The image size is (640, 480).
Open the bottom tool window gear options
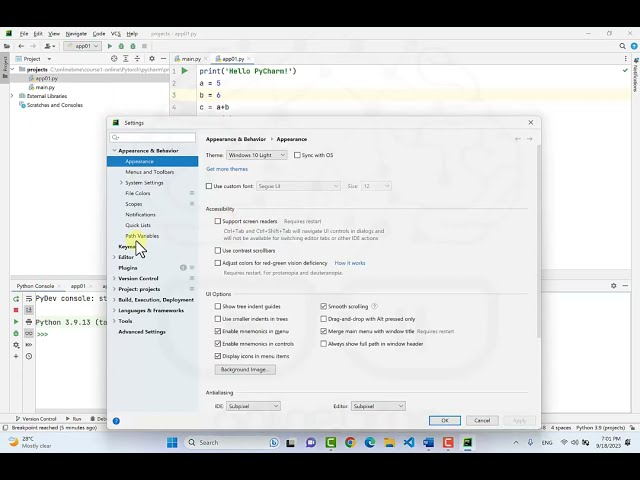[613, 286]
